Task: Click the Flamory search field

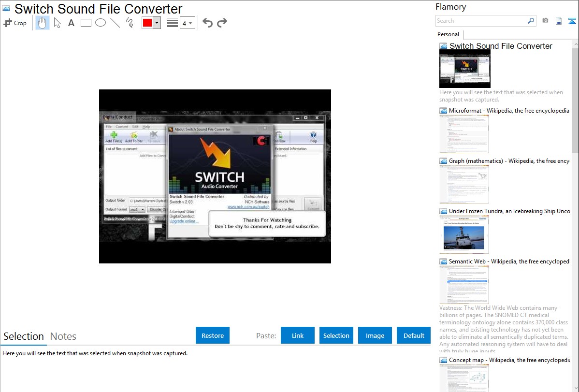Action: tap(481, 21)
